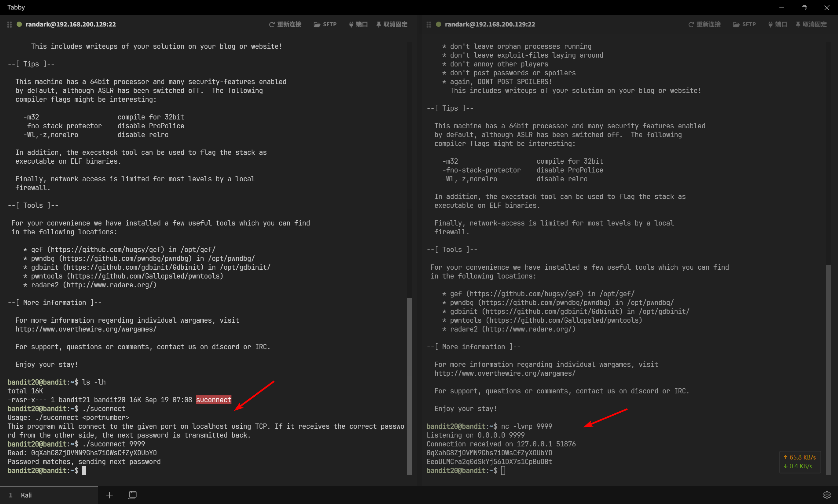The width and height of the screenshot is (838, 504).
Task: Click 'Password matches, sending next password' line
Action: (84, 461)
